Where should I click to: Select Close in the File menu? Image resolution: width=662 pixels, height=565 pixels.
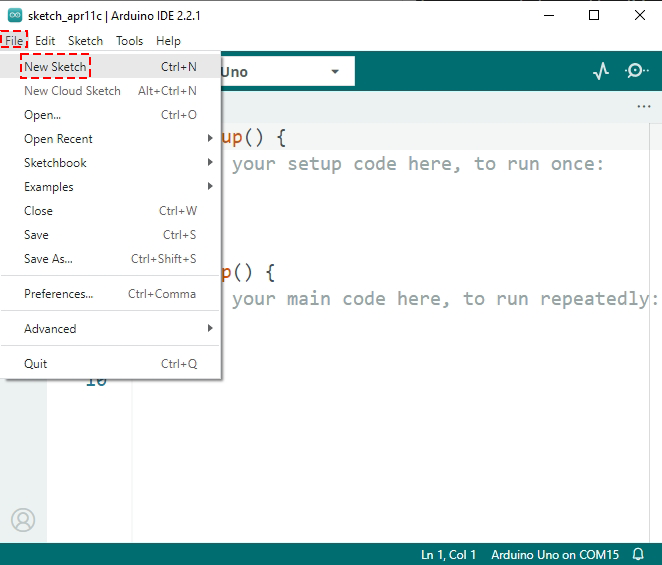tap(111, 211)
